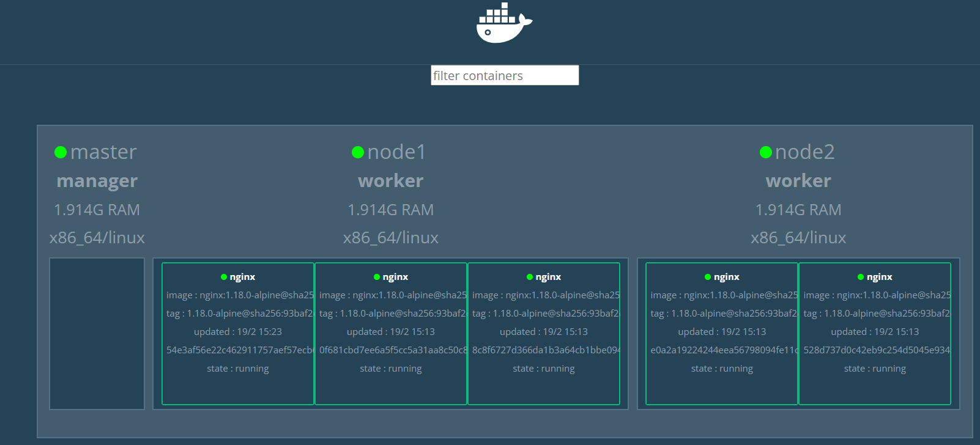Click the image line in container 54e3af56

tap(240, 295)
